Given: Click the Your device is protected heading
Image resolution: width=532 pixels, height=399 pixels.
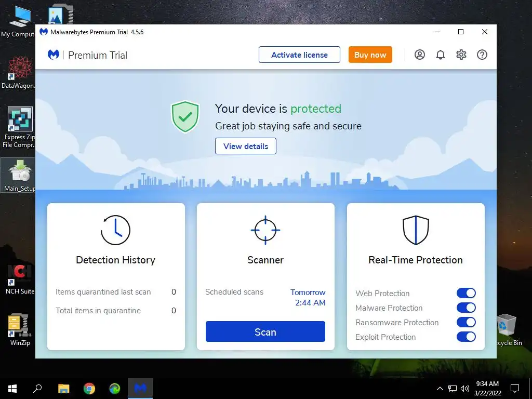Looking at the screenshot, I should pos(278,109).
